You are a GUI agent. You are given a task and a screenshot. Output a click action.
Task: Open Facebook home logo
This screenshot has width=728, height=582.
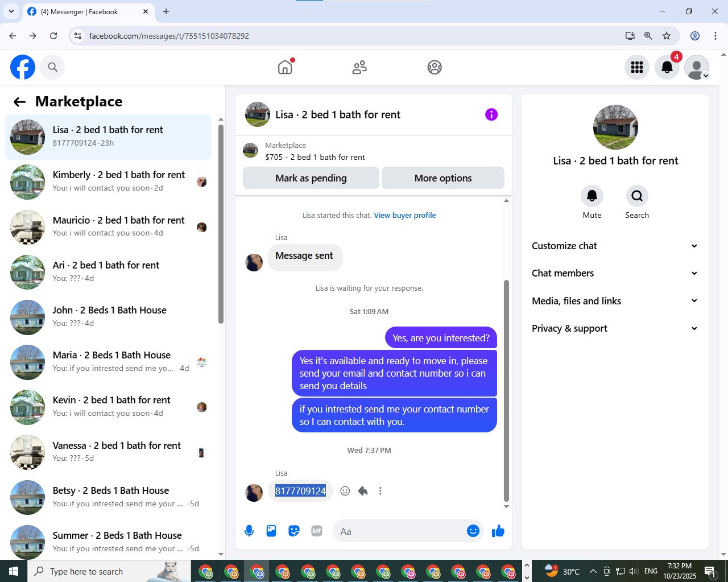(x=23, y=67)
